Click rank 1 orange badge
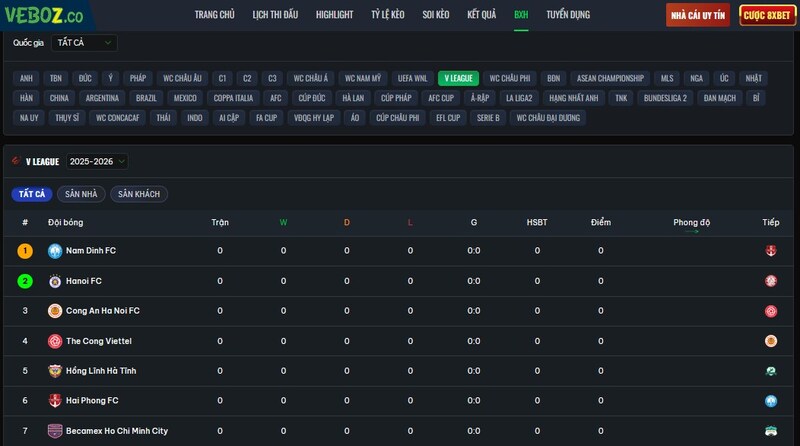The image size is (800, 446). (x=25, y=251)
